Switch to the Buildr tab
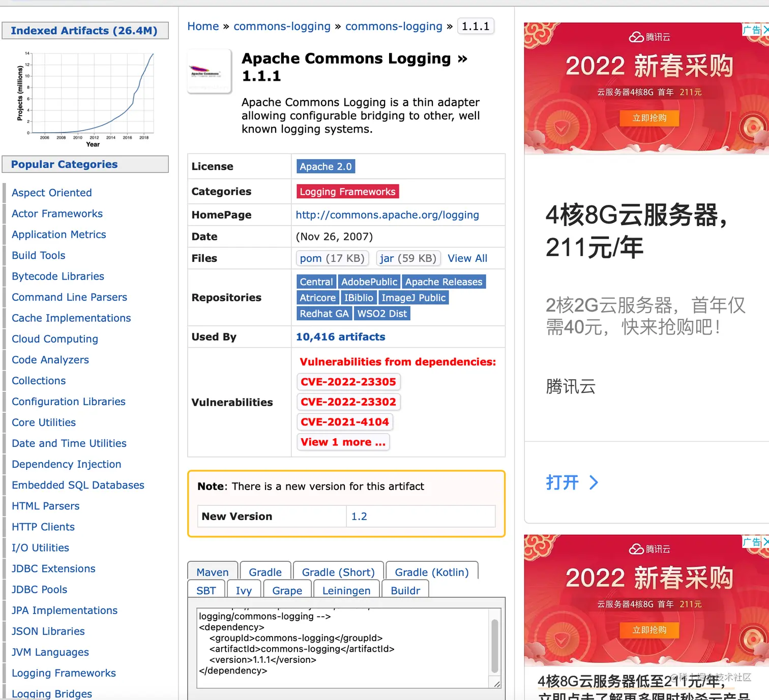The width and height of the screenshot is (769, 700). (x=405, y=590)
